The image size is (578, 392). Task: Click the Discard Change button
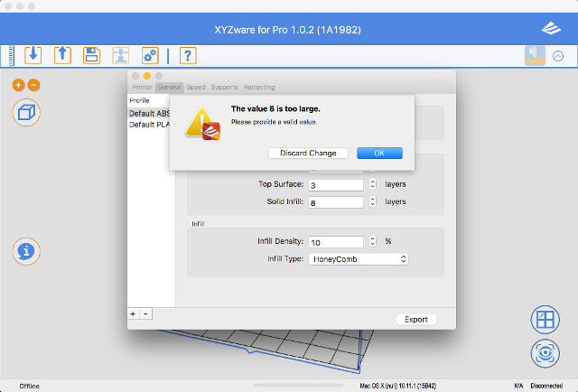point(308,153)
